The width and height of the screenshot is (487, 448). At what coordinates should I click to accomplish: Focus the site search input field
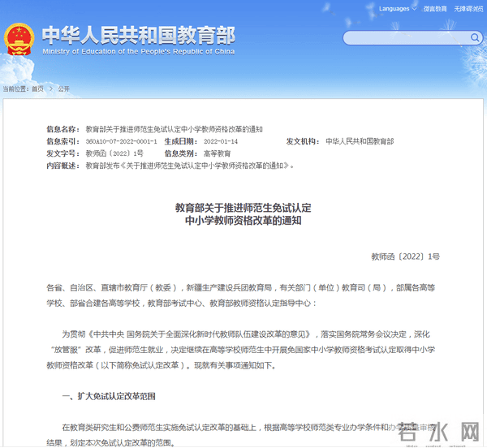[x=412, y=38]
